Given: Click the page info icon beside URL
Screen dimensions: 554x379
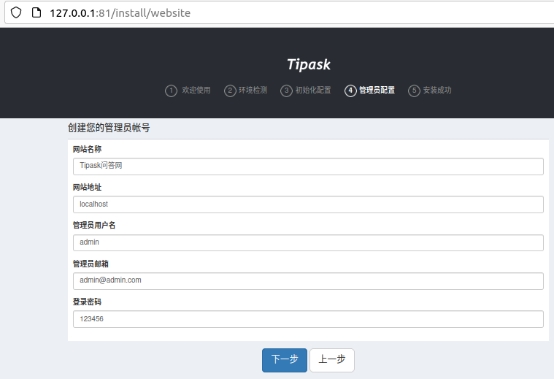Looking at the screenshot, I should point(36,13).
